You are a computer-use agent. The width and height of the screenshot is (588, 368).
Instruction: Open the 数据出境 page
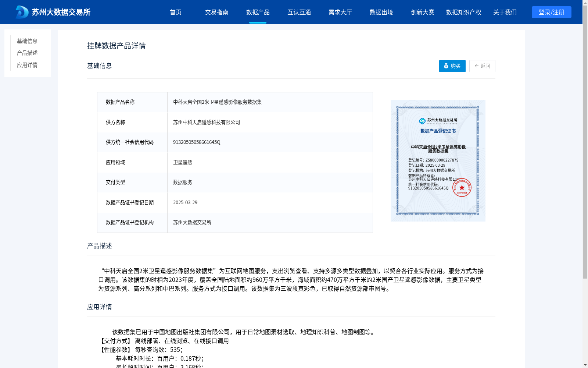[x=381, y=12]
